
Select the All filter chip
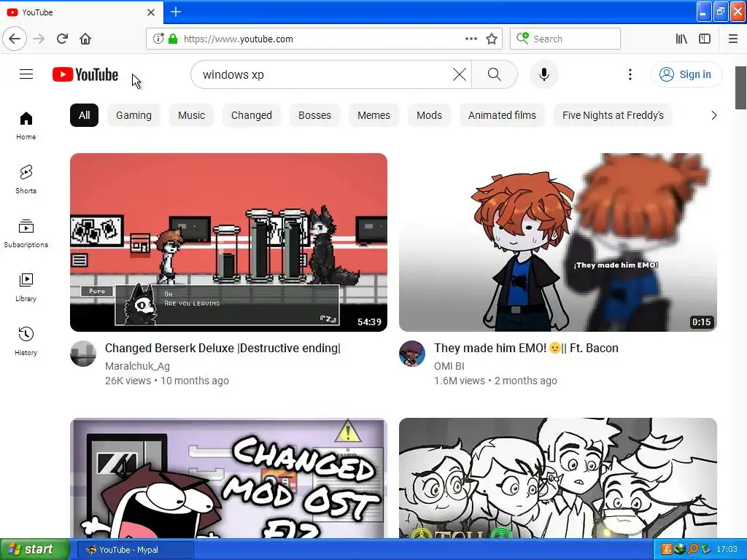85,115
